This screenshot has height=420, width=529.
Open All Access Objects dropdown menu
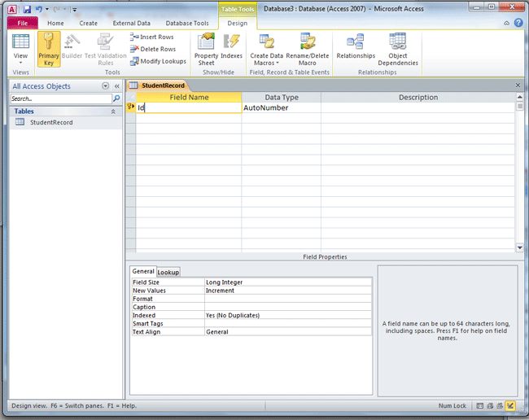coord(106,86)
